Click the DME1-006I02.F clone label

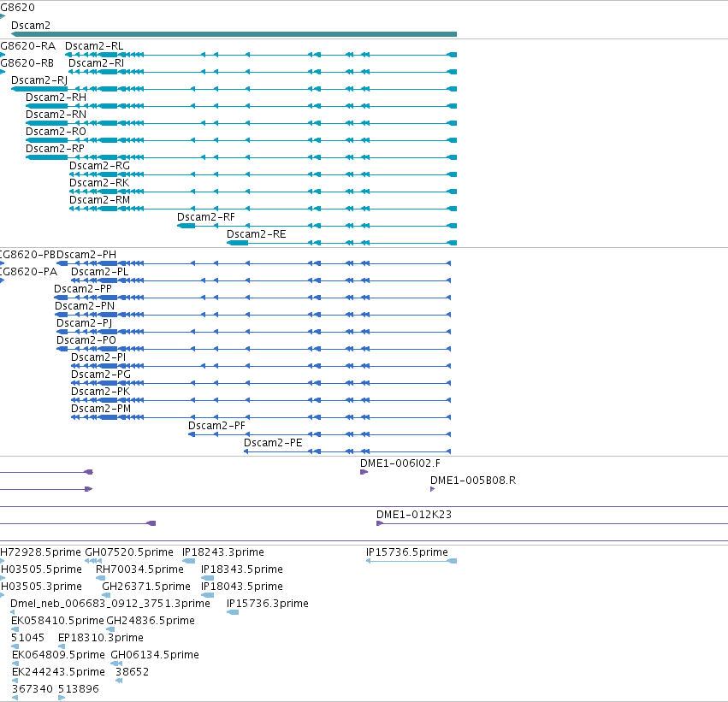click(x=400, y=464)
